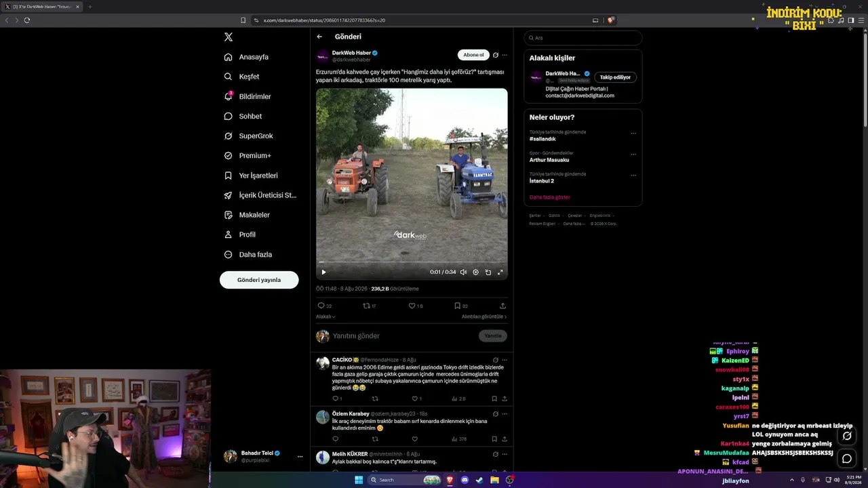This screenshot has width=868, height=488.
Task: Click the browser address bar URL
Action: 324,20
